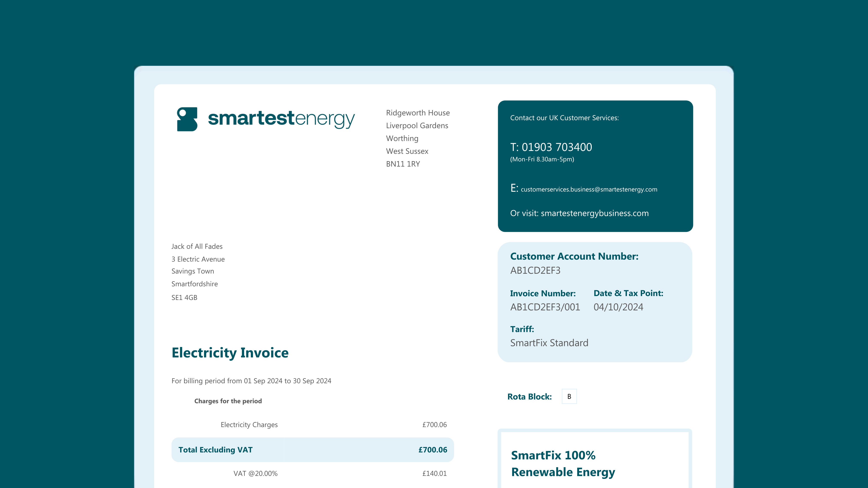Screen dimensions: 868x488
Task: Click the billing period line
Action: 251,381
